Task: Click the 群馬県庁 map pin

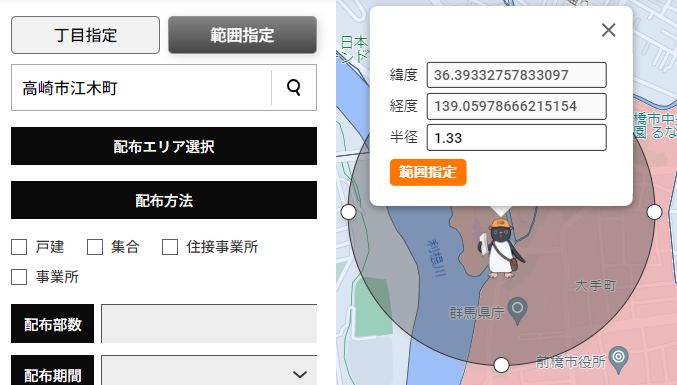Action: tap(517, 311)
